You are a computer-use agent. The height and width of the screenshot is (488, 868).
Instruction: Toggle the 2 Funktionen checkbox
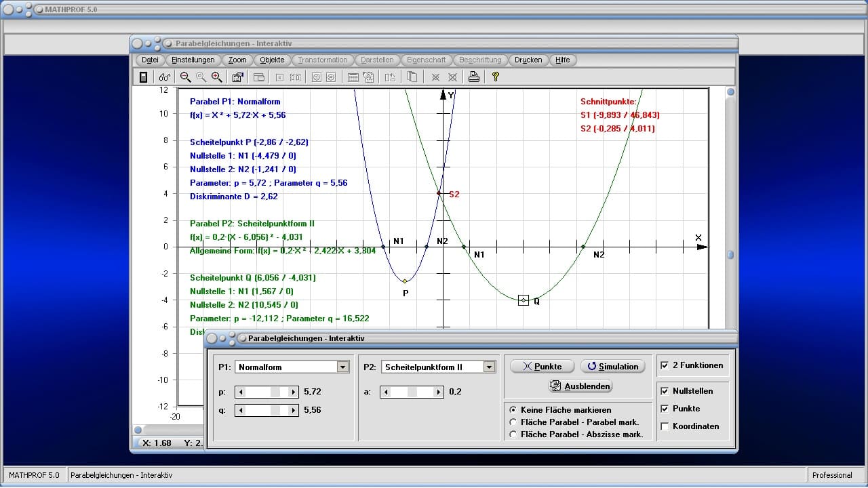click(x=665, y=365)
